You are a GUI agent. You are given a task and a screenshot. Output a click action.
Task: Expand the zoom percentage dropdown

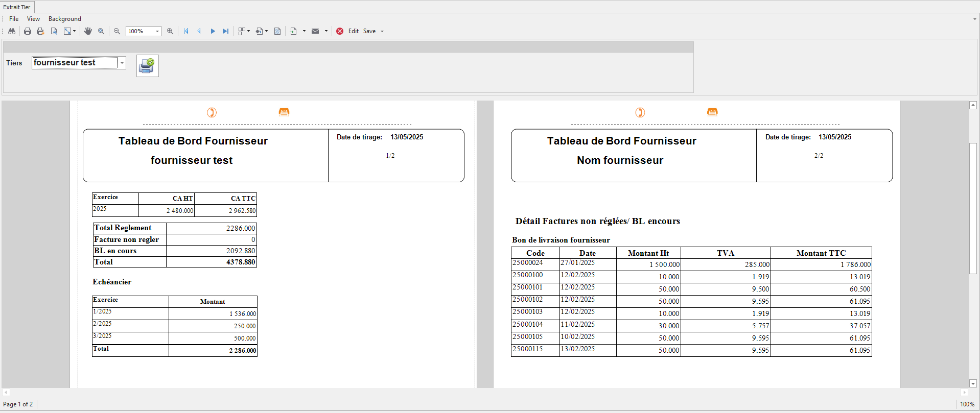click(157, 31)
